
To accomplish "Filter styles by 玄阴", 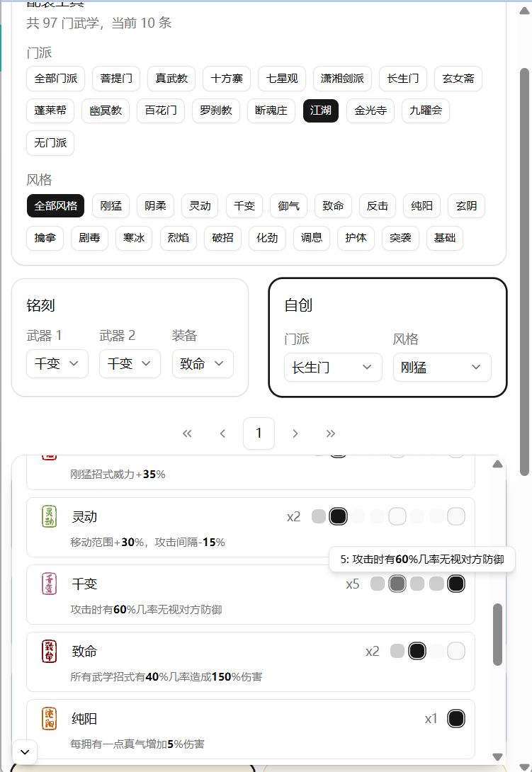I will 467,206.
